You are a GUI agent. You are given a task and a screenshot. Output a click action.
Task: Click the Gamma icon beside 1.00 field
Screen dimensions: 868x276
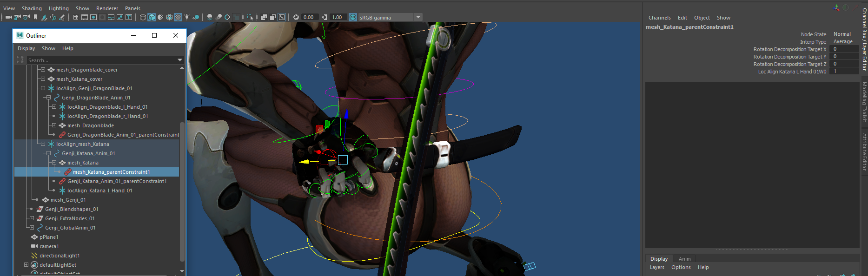[325, 17]
